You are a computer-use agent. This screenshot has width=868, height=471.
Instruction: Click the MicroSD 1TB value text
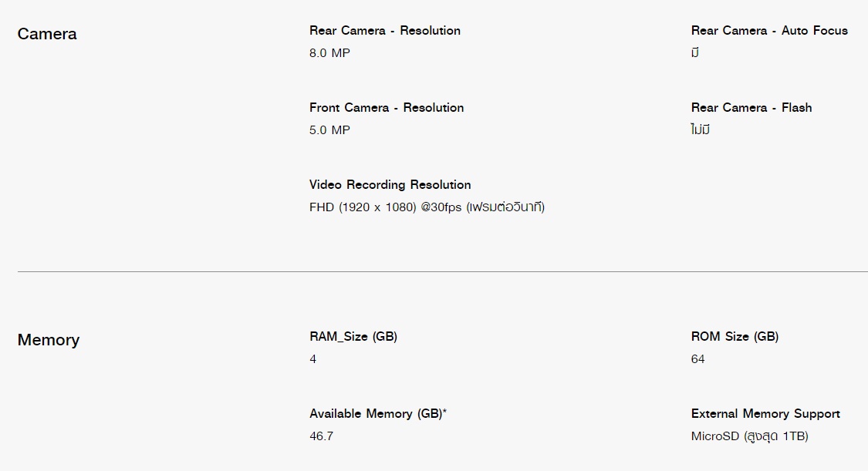point(749,436)
